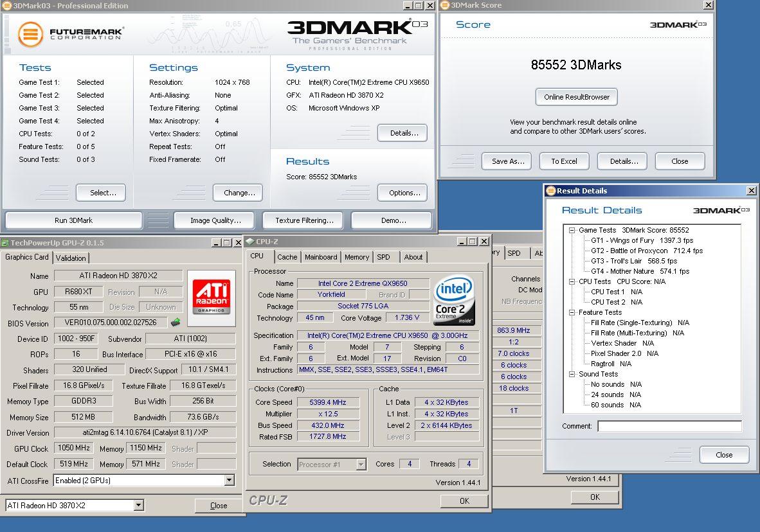
Task: Switch to GPU-Z Graphics Card tab
Action: 27,257
